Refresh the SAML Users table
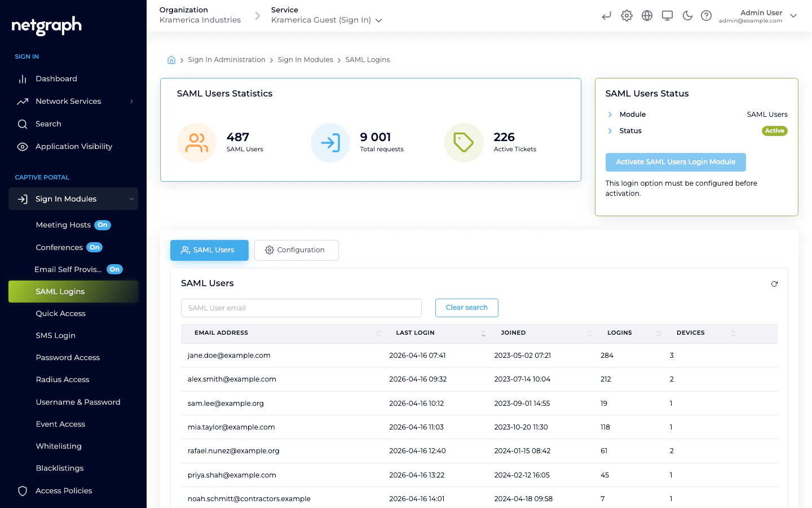 (x=774, y=284)
